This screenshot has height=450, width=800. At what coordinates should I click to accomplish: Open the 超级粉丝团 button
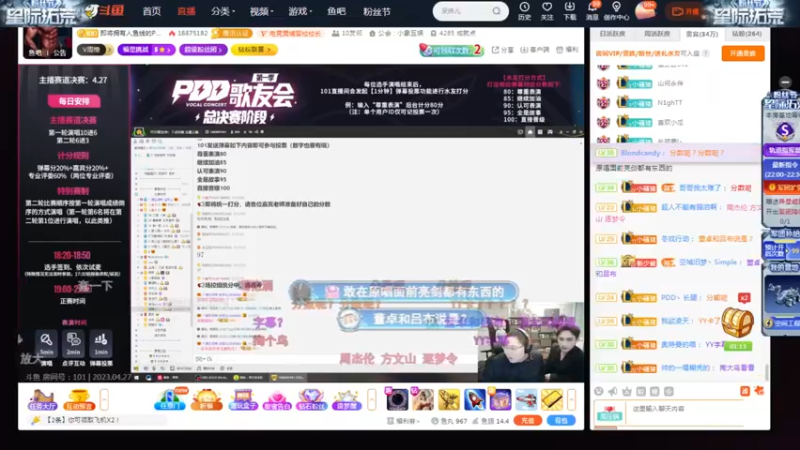coord(203,49)
